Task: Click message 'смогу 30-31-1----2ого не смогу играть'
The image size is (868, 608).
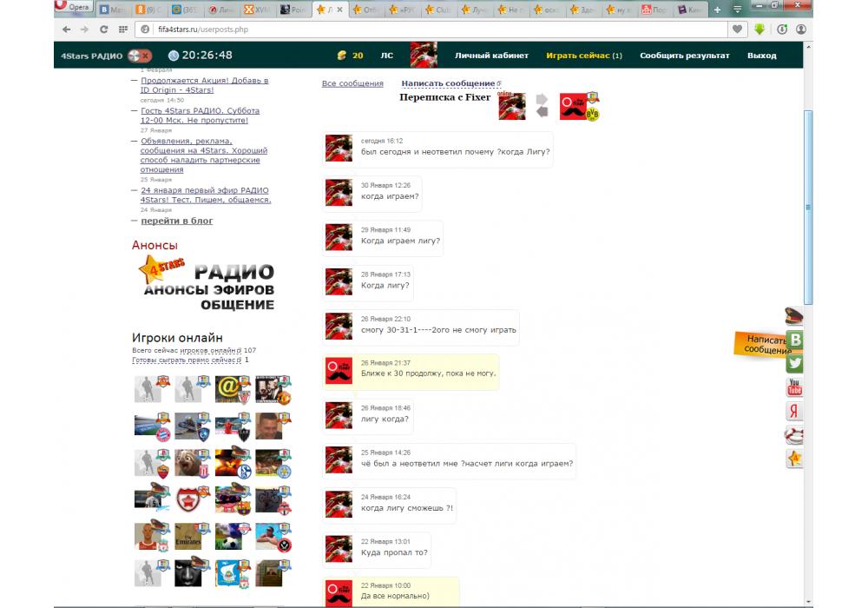Action: pyautogui.click(x=438, y=330)
